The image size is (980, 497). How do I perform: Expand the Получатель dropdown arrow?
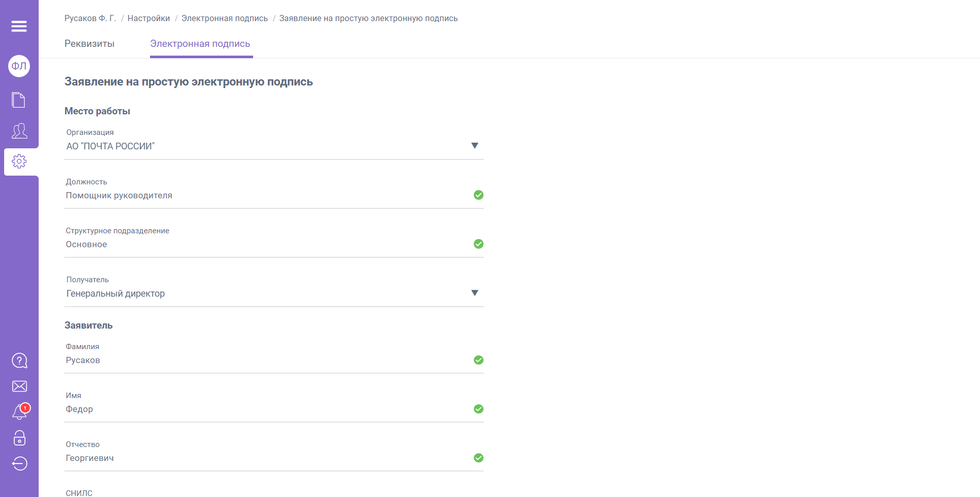(x=475, y=293)
